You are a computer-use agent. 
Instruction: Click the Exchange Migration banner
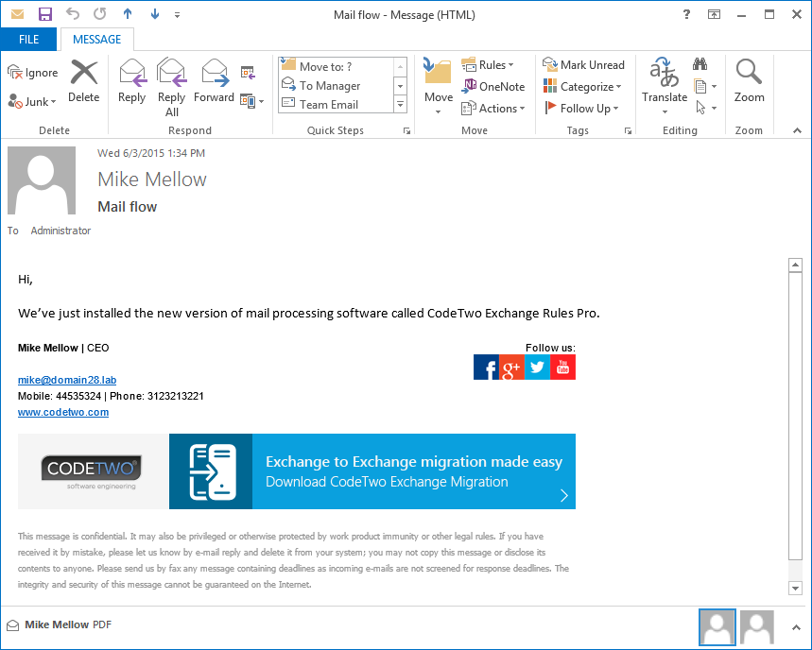point(372,471)
